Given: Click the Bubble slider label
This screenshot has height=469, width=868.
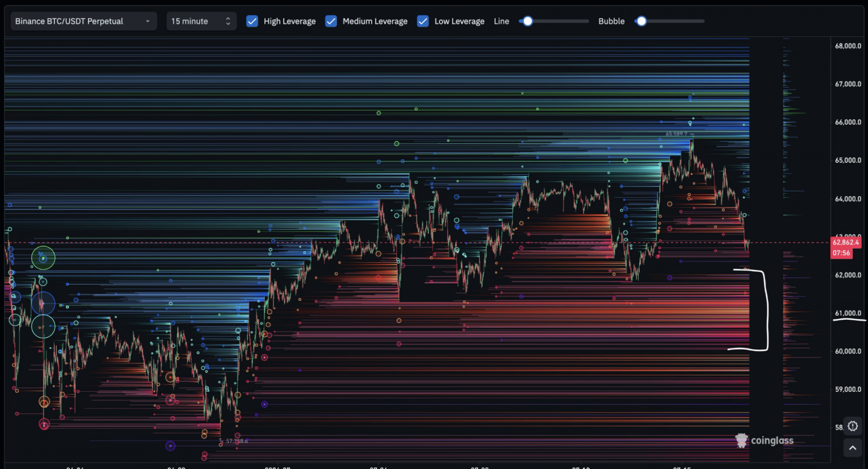Looking at the screenshot, I should [x=611, y=21].
